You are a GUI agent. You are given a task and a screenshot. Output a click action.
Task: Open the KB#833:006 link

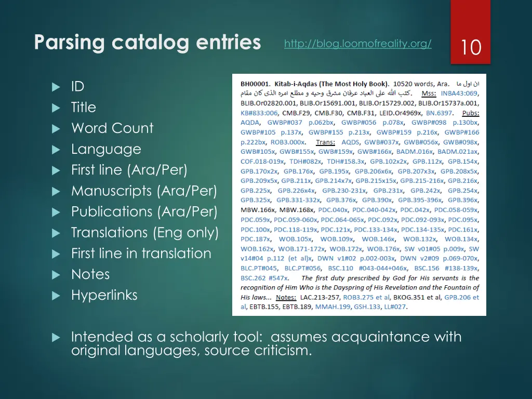point(259,113)
